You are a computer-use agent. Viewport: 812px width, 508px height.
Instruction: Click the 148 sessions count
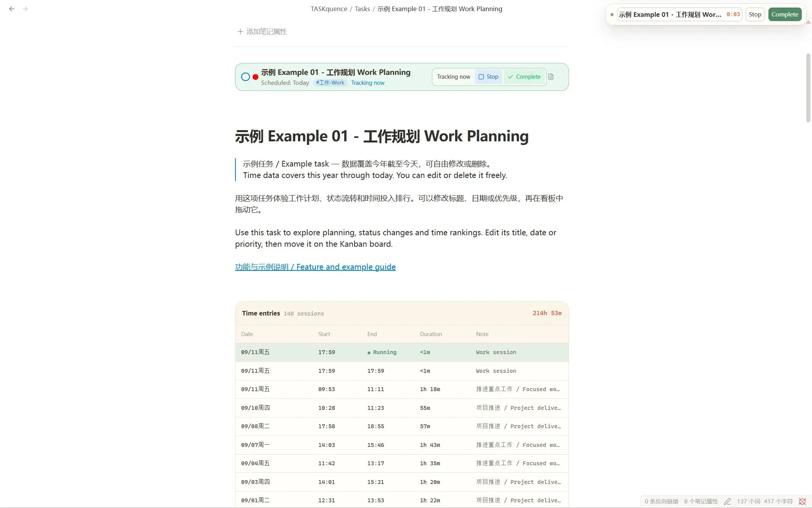[304, 314]
